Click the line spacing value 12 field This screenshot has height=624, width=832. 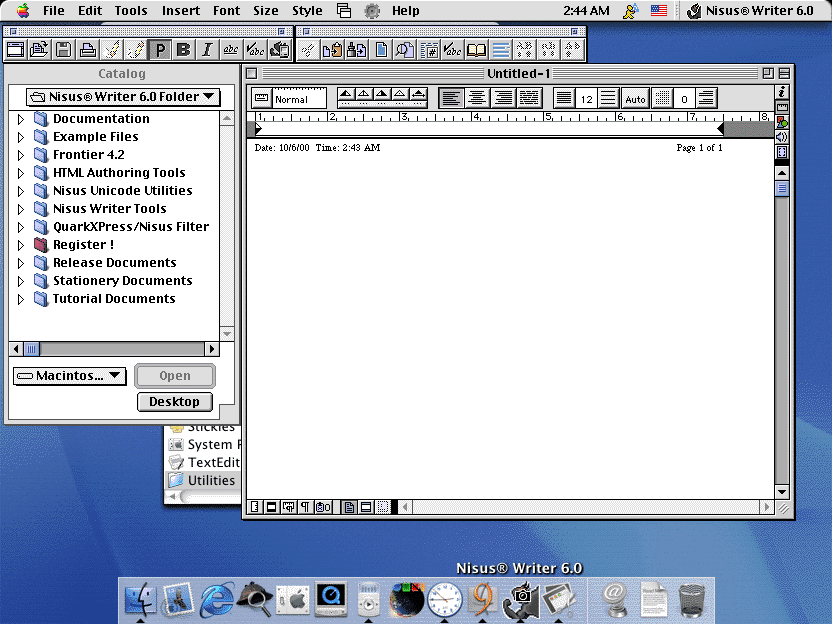pyautogui.click(x=586, y=99)
